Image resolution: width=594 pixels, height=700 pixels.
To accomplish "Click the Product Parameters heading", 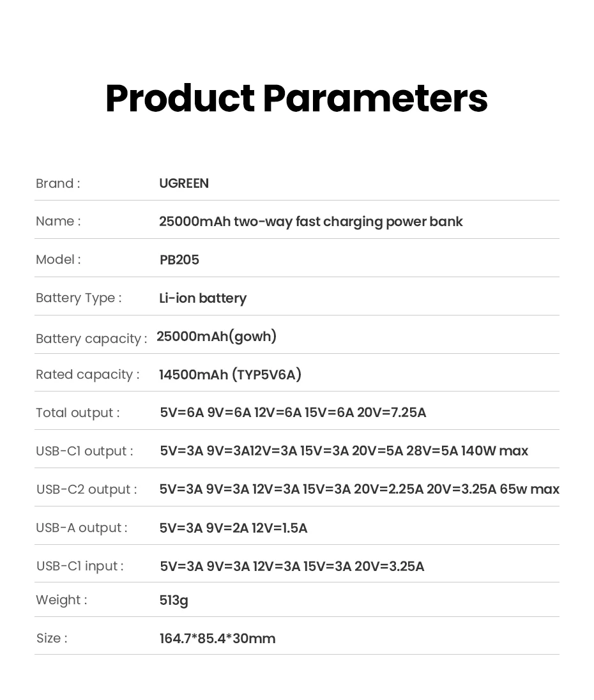I will pyautogui.click(x=296, y=98).
